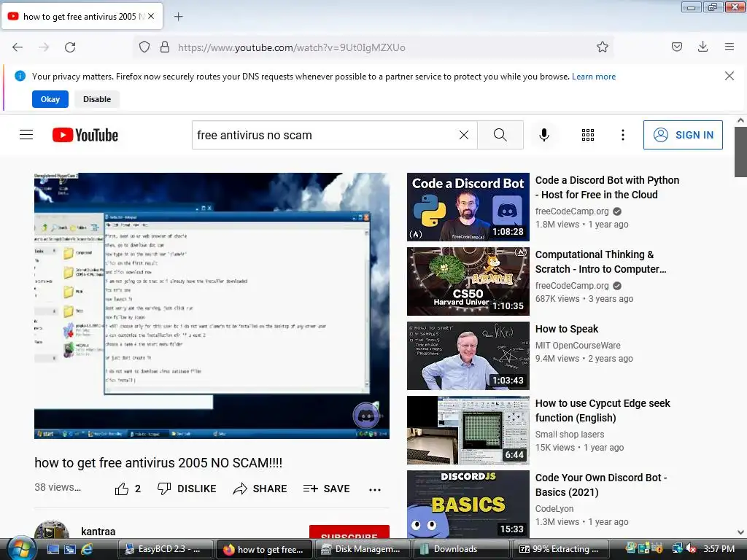747x560 pixels.
Task: Click the 38 views text
Action: coord(58,487)
